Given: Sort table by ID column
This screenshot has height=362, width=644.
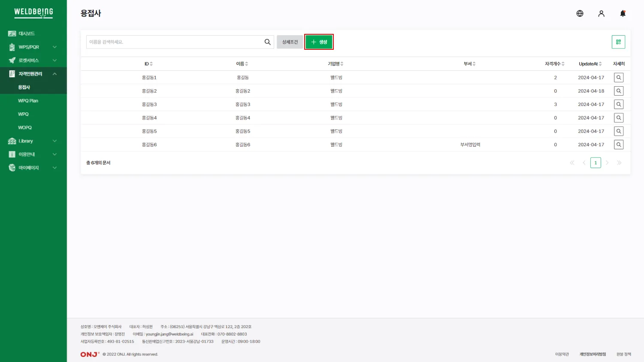Looking at the screenshot, I should (148, 64).
